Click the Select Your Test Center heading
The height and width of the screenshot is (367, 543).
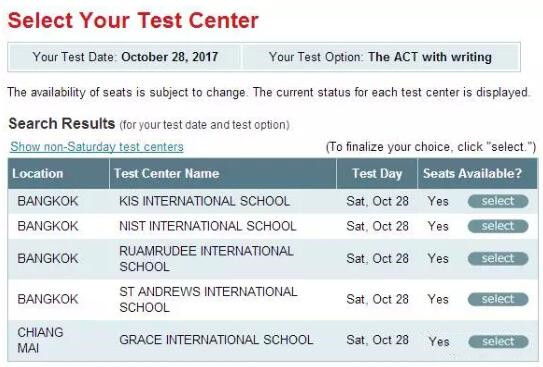pos(133,20)
